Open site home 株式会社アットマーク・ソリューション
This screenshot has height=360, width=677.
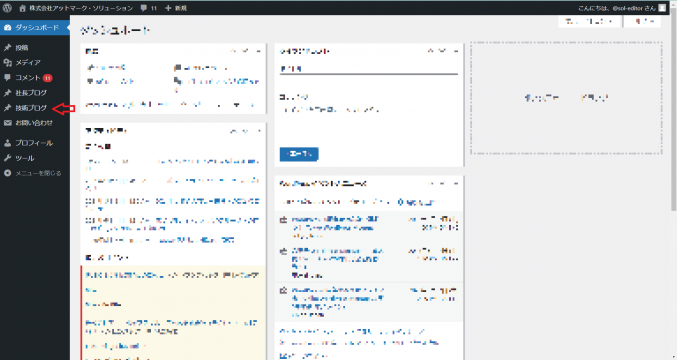[76, 8]
